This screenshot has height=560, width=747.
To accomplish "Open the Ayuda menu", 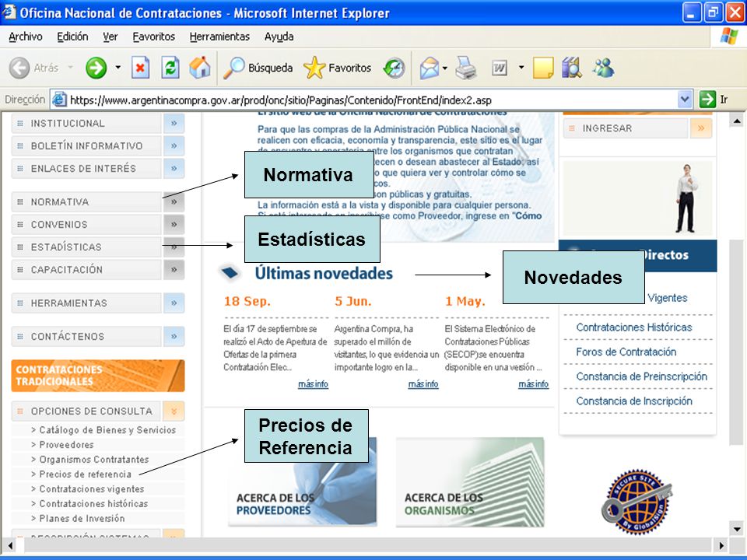I will [279, 37].
